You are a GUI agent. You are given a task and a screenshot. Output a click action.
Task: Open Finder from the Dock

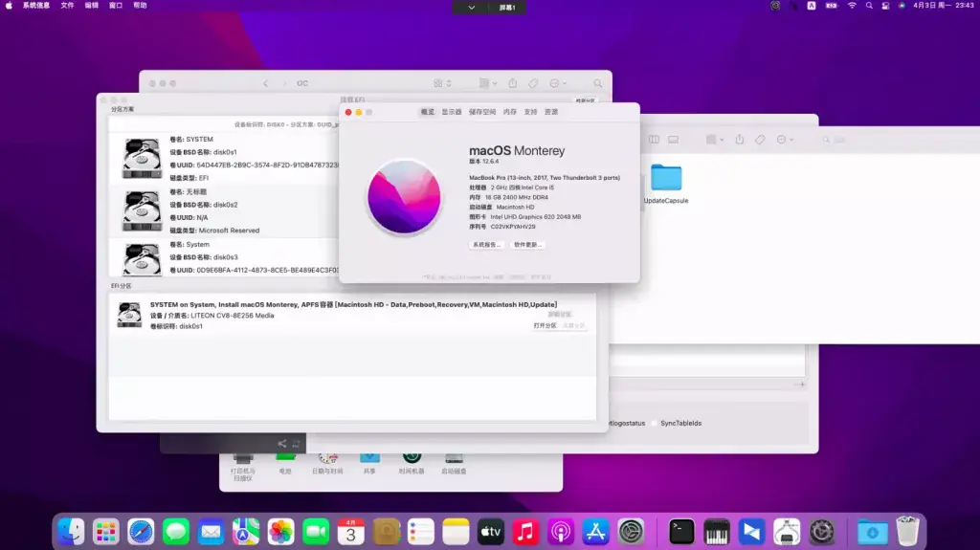pos(71,532)
